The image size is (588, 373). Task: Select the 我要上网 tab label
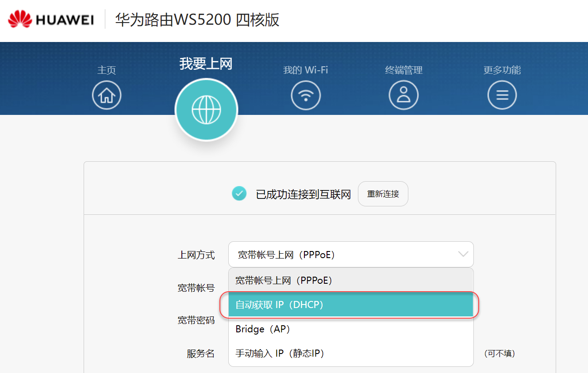pos(206,64)
